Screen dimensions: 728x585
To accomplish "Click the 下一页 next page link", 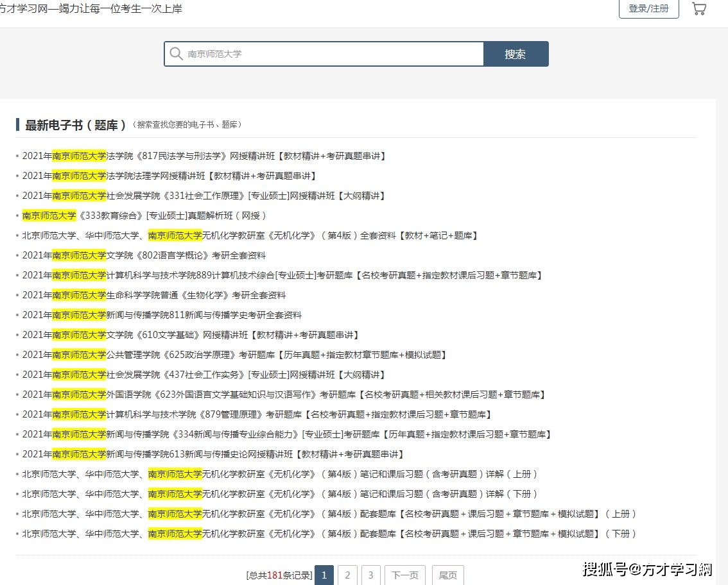I will (404, 575).
